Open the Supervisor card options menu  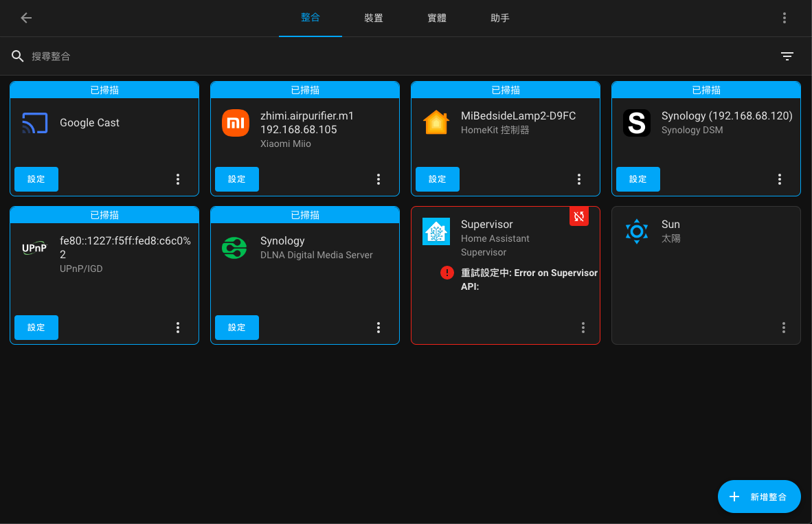583,327
